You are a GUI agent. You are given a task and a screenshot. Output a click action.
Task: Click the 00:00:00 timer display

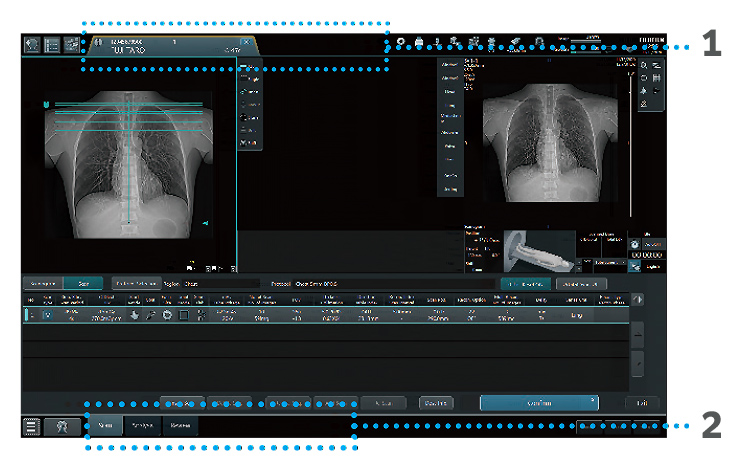coord(647,255)
